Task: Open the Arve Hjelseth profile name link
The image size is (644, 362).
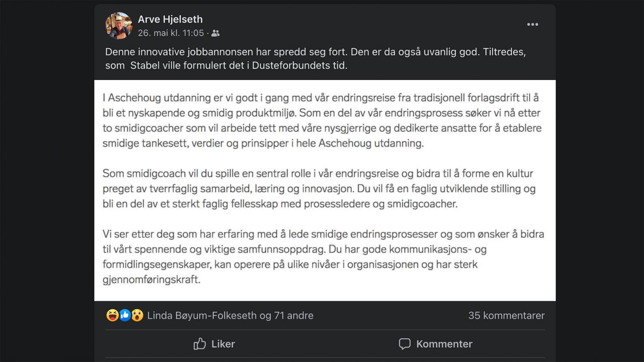Action: [170, 19]
